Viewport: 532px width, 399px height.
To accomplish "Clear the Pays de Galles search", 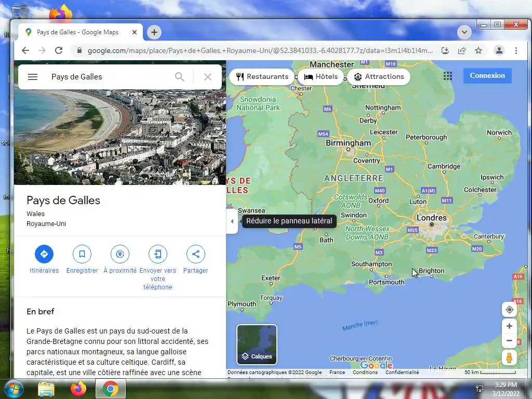I will tap(208, 77).
